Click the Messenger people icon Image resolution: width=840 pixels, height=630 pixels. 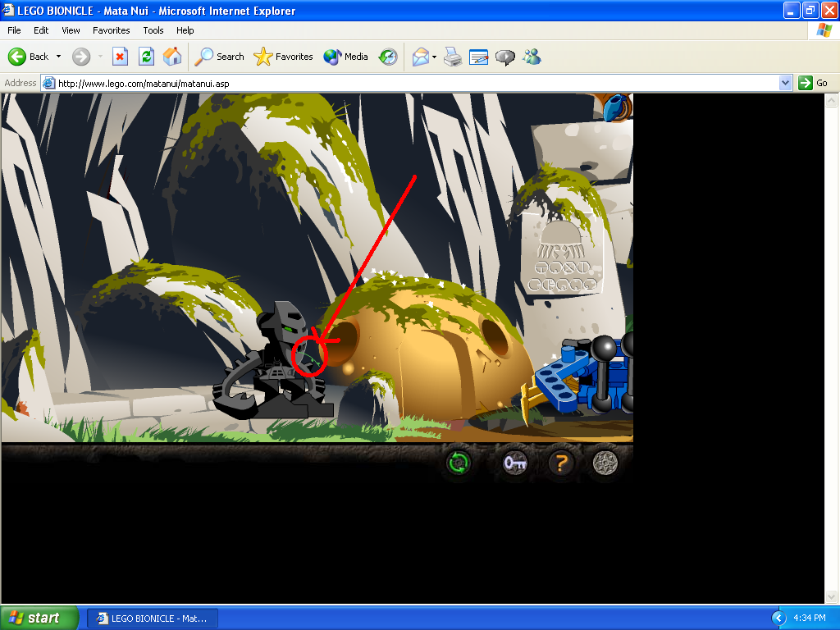coord(532,57)
